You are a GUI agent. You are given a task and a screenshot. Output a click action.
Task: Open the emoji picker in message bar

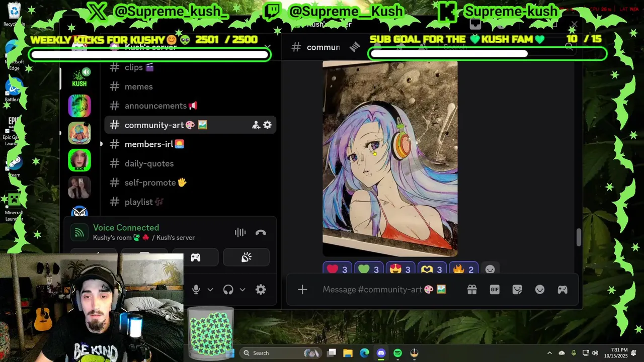coord(540,290)
